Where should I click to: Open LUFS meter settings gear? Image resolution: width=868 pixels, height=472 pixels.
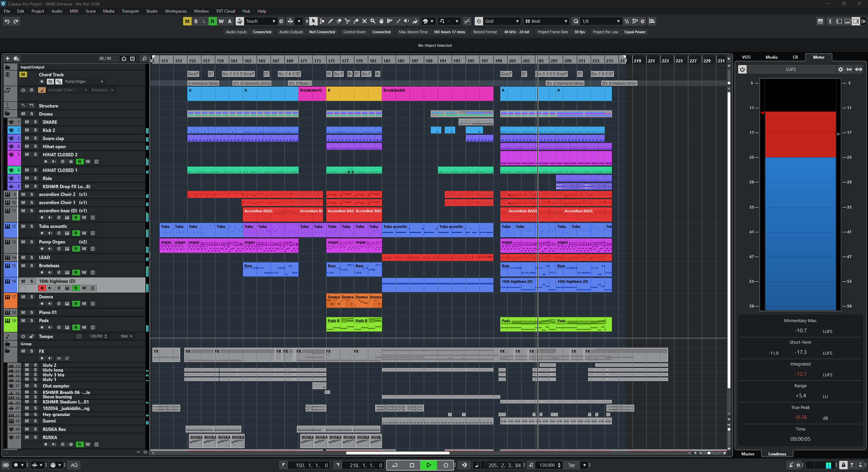click(841, 70)
